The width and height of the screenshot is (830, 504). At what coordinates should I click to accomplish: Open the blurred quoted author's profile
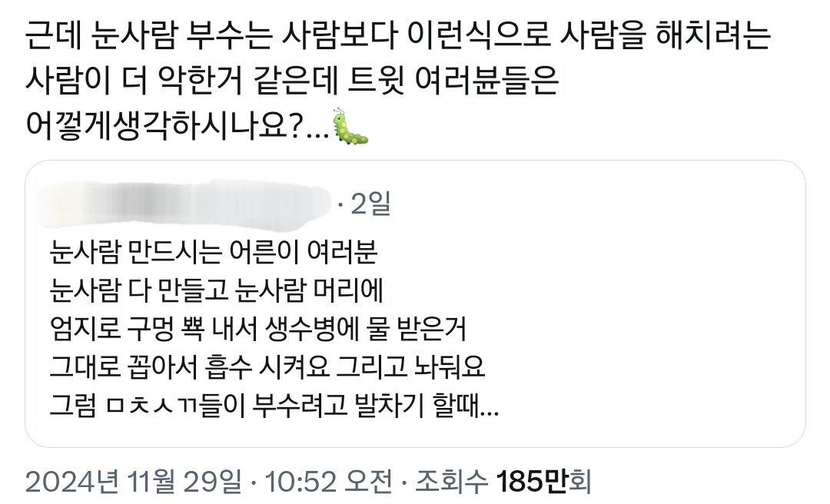point(184,203)
